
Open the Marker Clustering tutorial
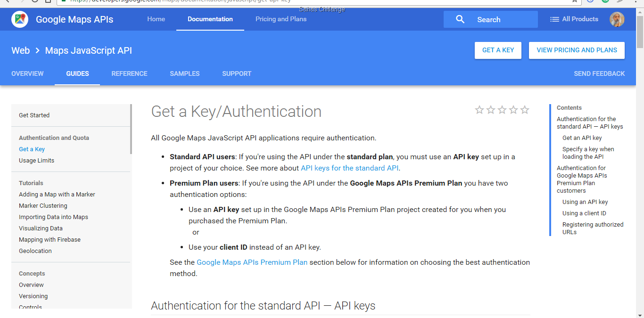43,206
